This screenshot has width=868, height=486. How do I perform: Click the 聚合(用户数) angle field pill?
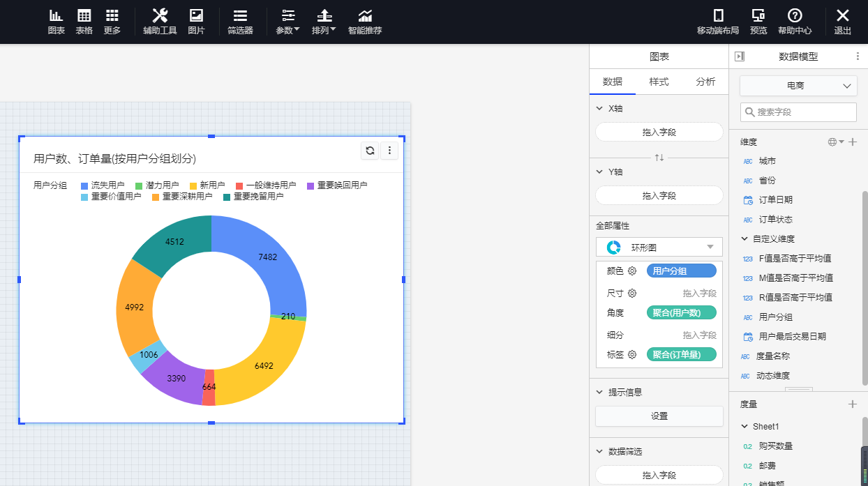click(x=681, y=313)
